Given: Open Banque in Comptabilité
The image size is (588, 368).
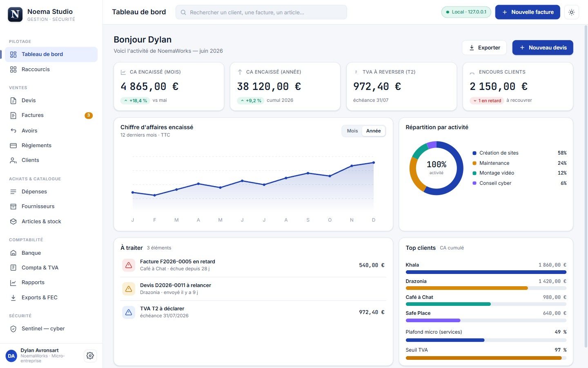Looking at the screenshot, I should tap(51, 253).
